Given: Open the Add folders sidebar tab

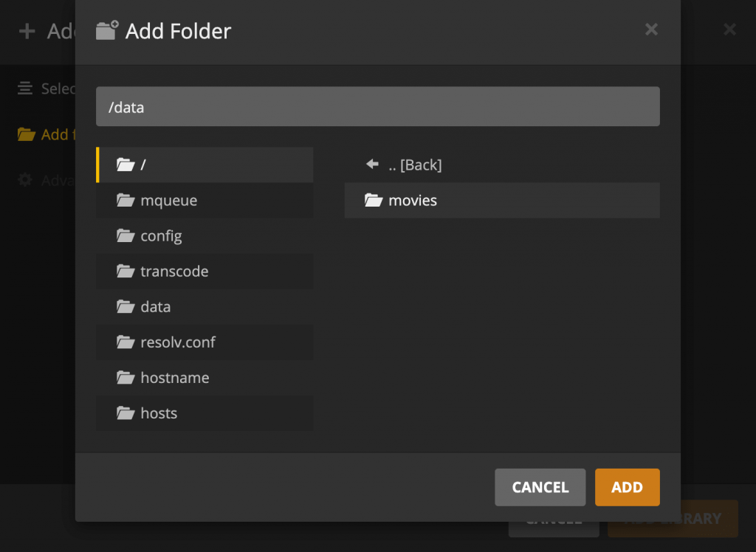Looking at the screenshot, I should click(x=52, y=134).
